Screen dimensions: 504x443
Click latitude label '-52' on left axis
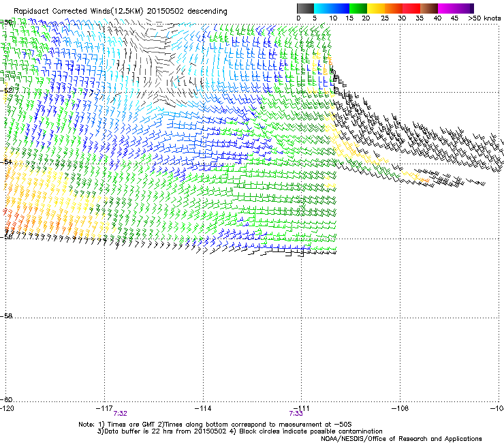(6, 91)
